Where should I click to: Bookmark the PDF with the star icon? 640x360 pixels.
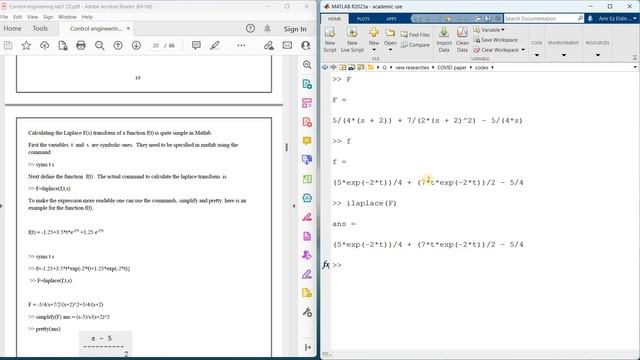click(x=26, y=46)
